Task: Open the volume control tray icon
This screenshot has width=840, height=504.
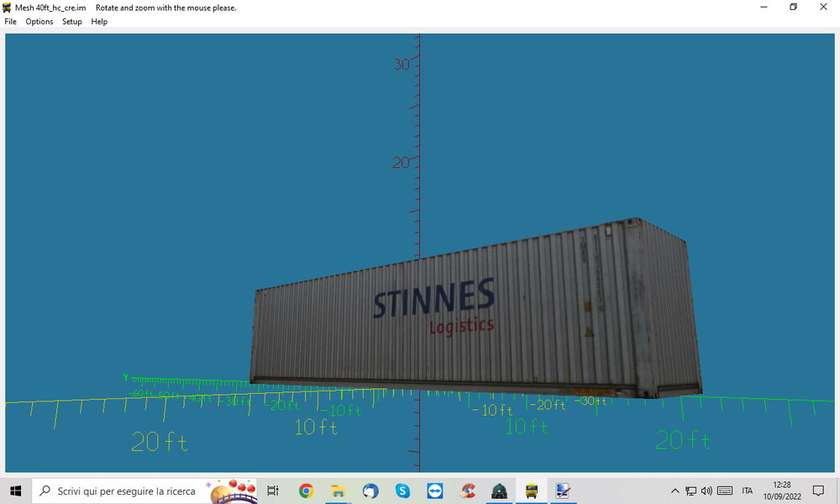Action: tap(706, 491)
